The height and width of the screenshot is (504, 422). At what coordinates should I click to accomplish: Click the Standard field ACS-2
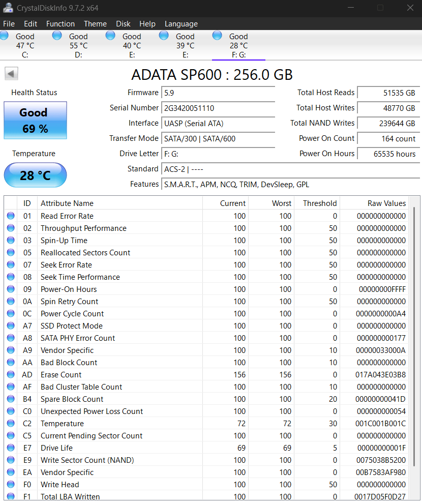point(290,169)
